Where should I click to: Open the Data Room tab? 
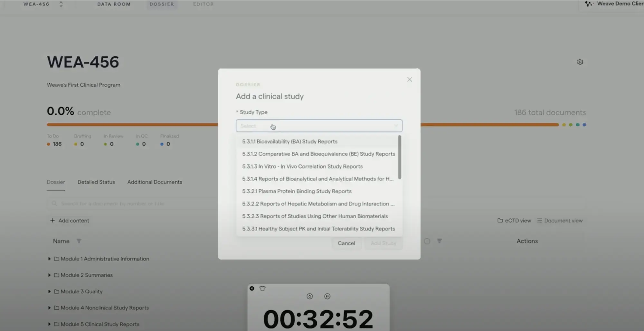[x=114, y=4]
